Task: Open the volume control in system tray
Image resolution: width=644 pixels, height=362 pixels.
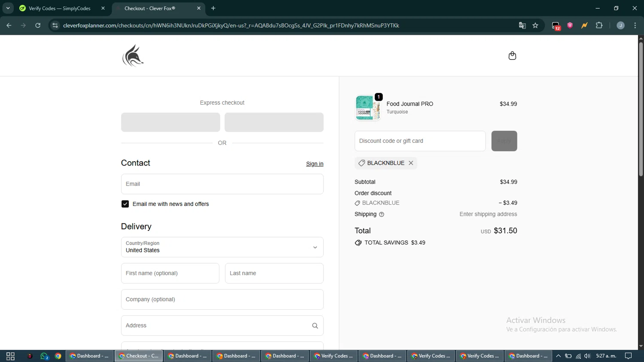Action: [x=587, y=356]
